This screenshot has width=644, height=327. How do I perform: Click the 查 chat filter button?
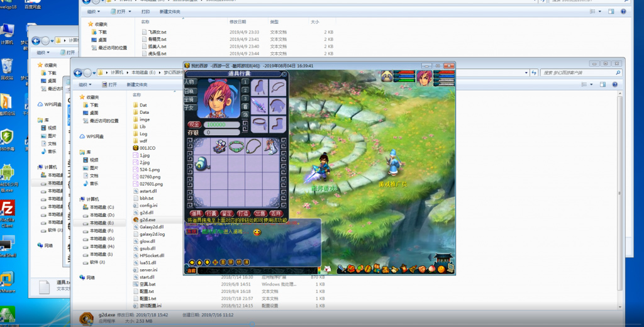pos(223,262)
